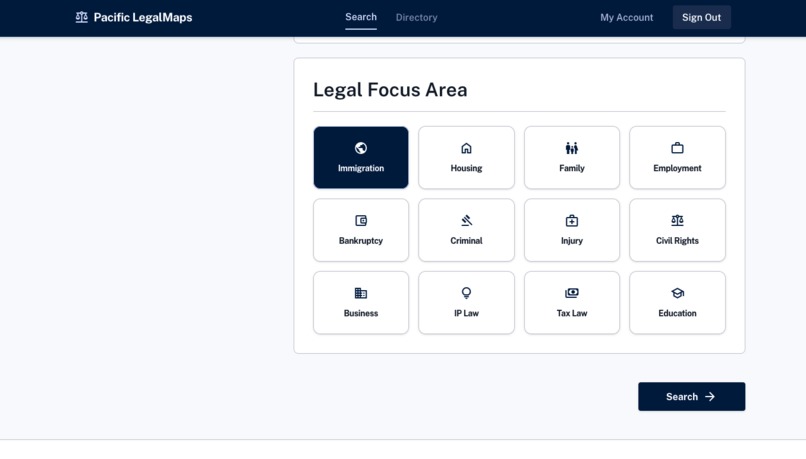Switch to the Search tab

[x=361, y=17]
